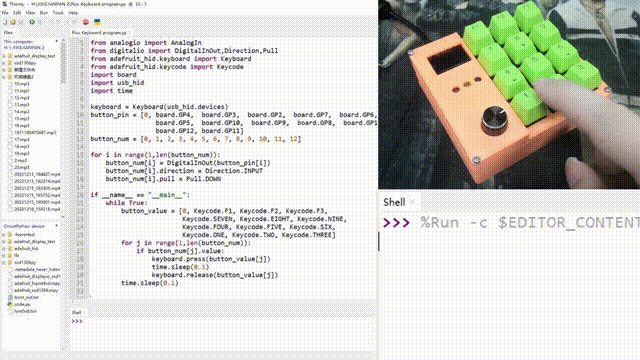Click code line 'import board'
The width and height of the screenshot is (640, 360).
[x=113, y=75]
